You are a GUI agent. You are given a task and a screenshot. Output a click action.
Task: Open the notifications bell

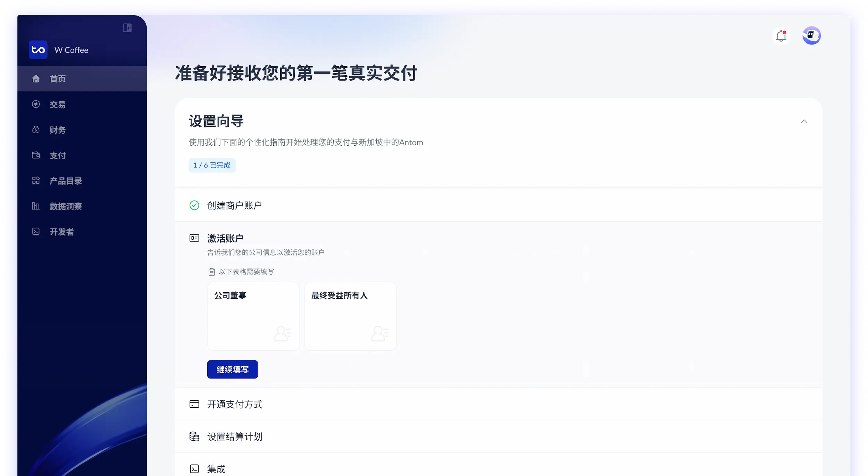tap(781, 36)
